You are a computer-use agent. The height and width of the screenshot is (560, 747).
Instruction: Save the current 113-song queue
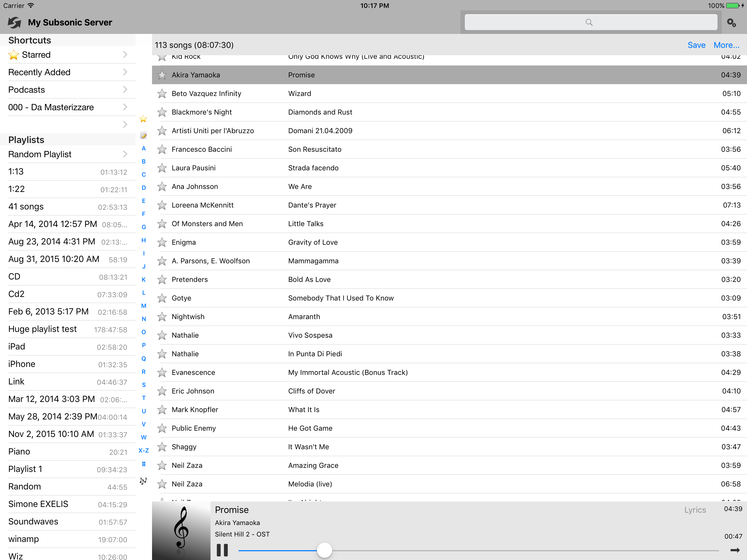(696, 45)
